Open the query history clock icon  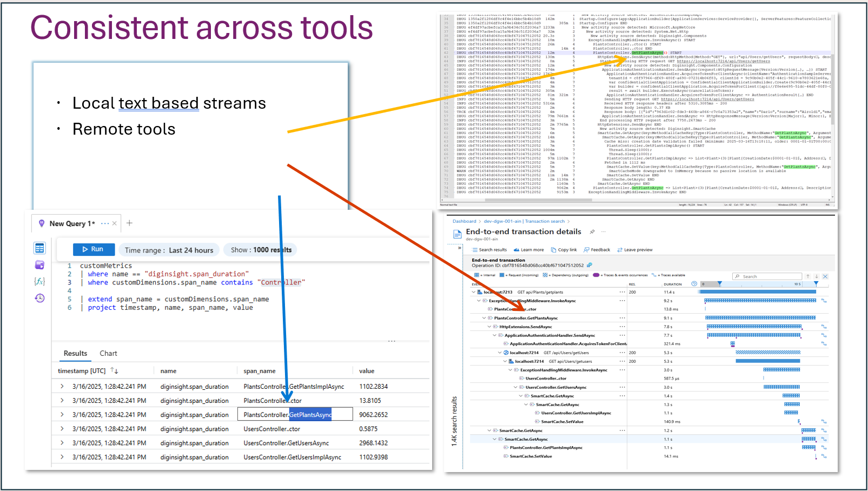click(x=39, y=298)
